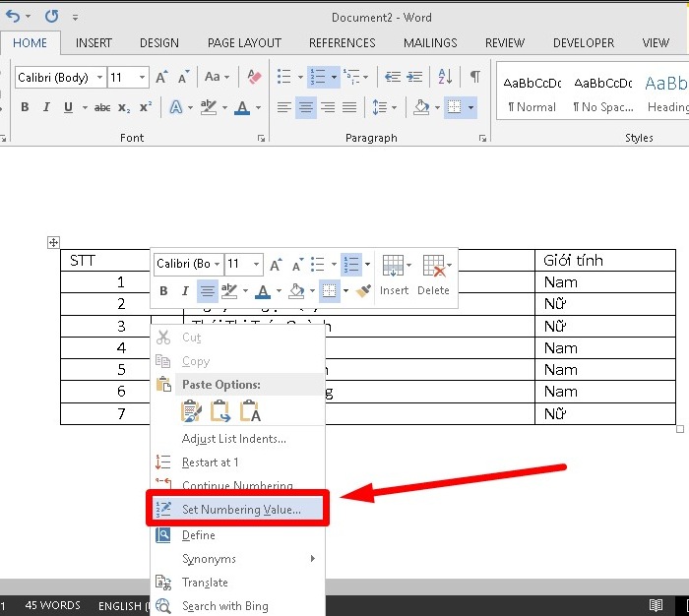The height and width of the screenshot is (616, 689).
Task: Apply the Font Color red A in ribbon
Action: [242, 107]
